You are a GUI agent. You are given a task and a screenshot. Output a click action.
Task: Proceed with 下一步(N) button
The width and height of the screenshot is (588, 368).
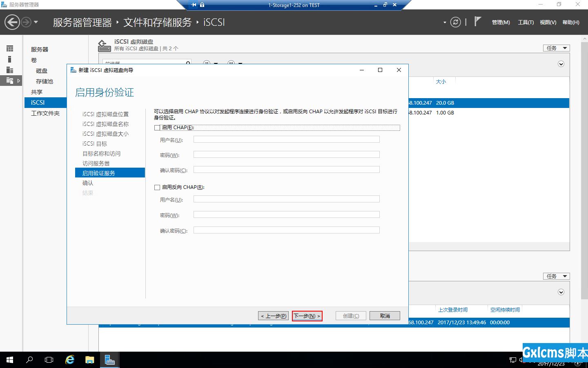pos(307,316)
